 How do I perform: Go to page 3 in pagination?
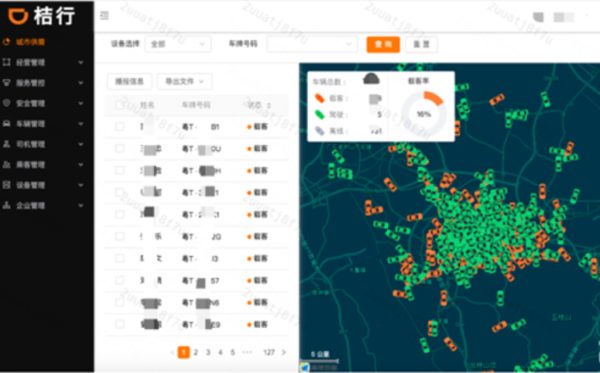click(208, 352)
